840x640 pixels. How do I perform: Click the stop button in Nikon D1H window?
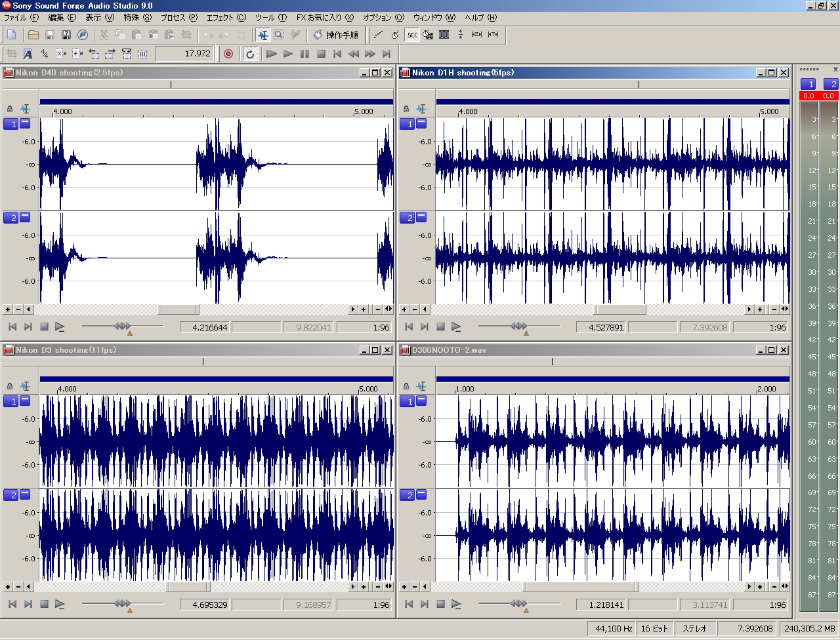[x=440, y=327]
